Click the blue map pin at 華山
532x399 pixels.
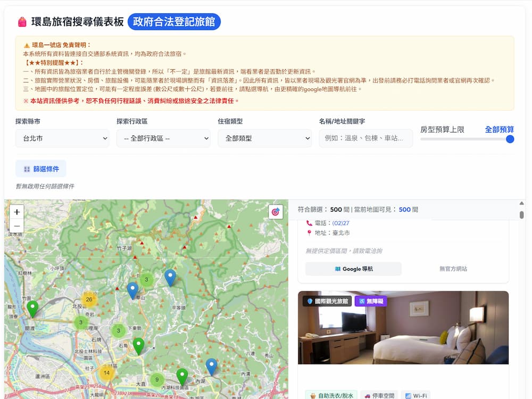click(132, 291)
